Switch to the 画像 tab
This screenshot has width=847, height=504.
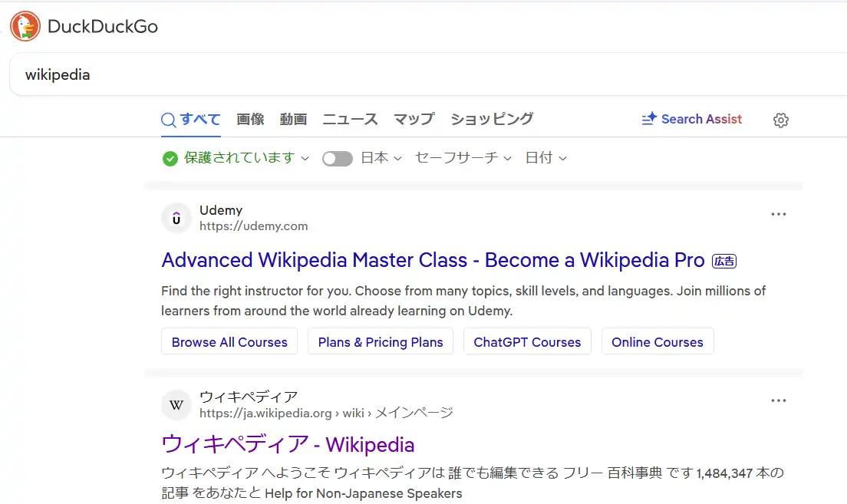tap(250, 119)
